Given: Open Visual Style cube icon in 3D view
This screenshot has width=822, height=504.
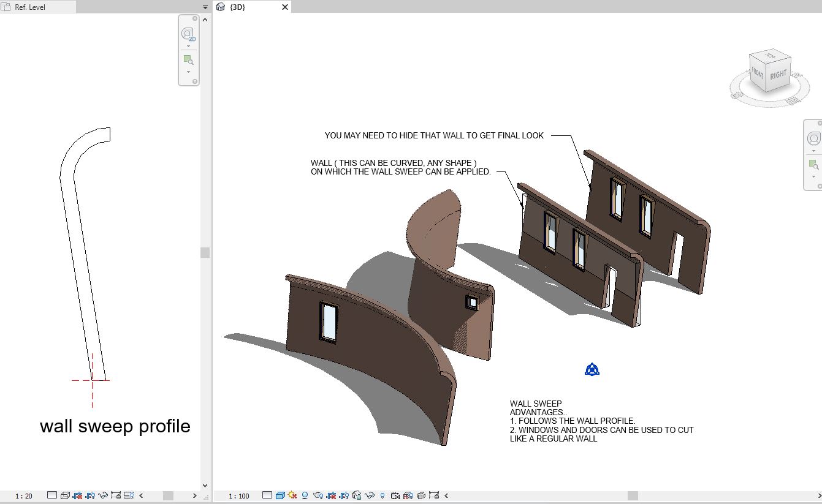Looking at the screenshot, I should pos(280,496).
